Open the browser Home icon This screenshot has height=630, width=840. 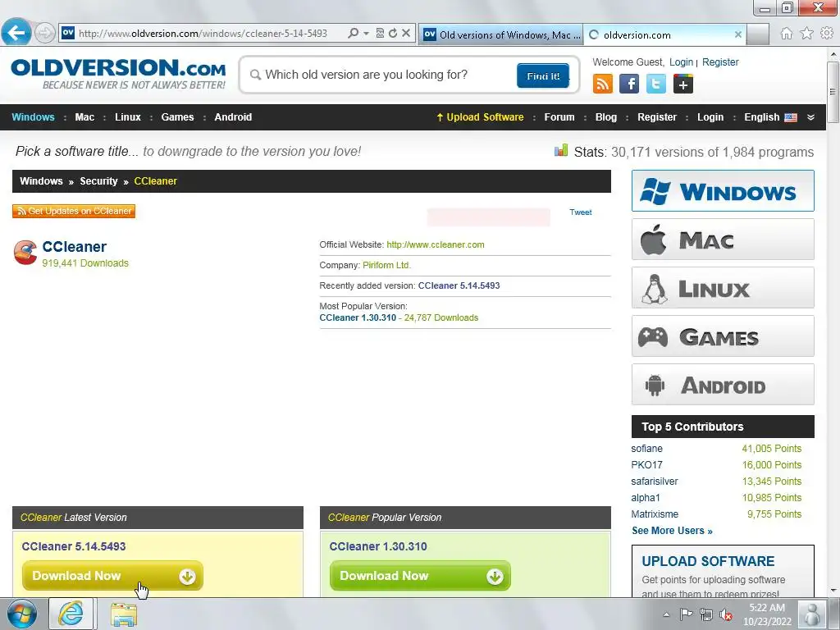[x=786, y=34]
